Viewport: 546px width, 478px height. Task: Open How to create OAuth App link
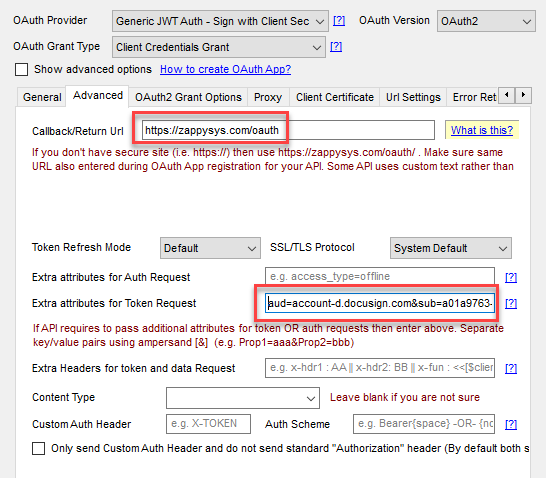(225, 69)
